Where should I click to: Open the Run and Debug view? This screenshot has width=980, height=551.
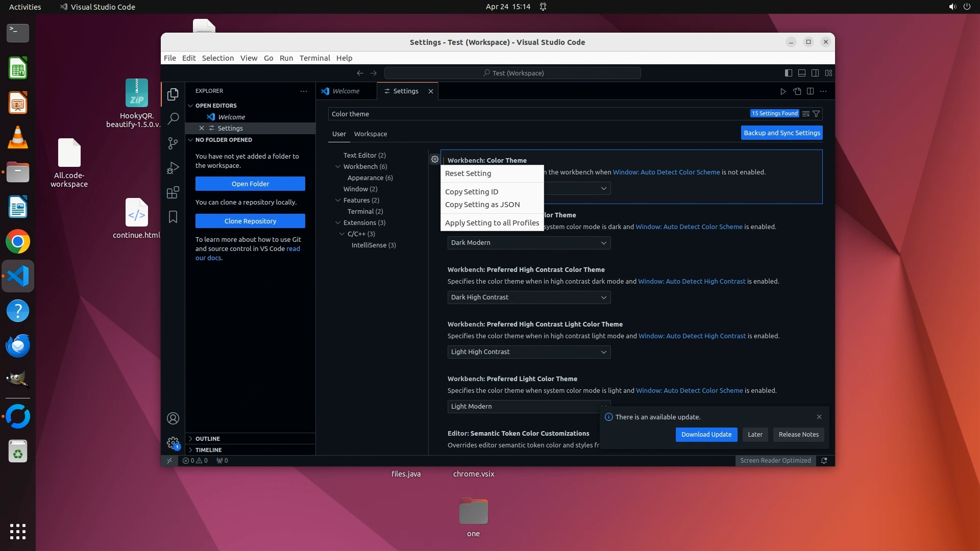click(x=173, y=168)
